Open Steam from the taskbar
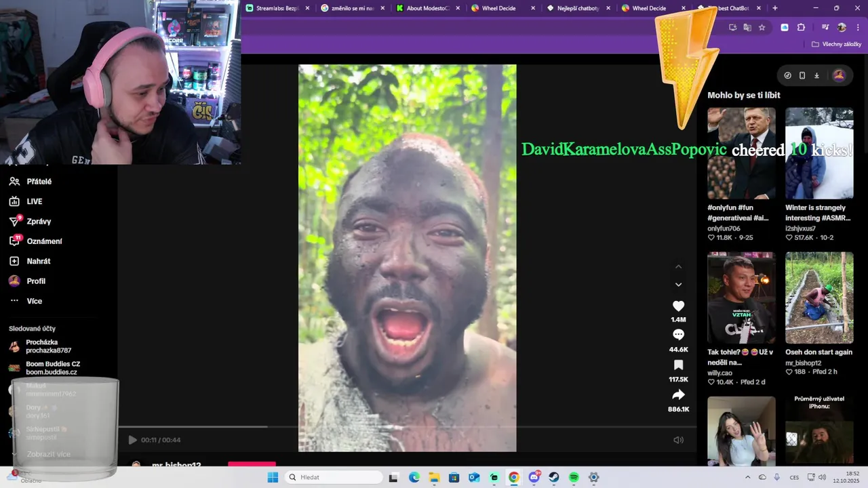This screenshot has width=868, height=488. [x=554, y=477]
